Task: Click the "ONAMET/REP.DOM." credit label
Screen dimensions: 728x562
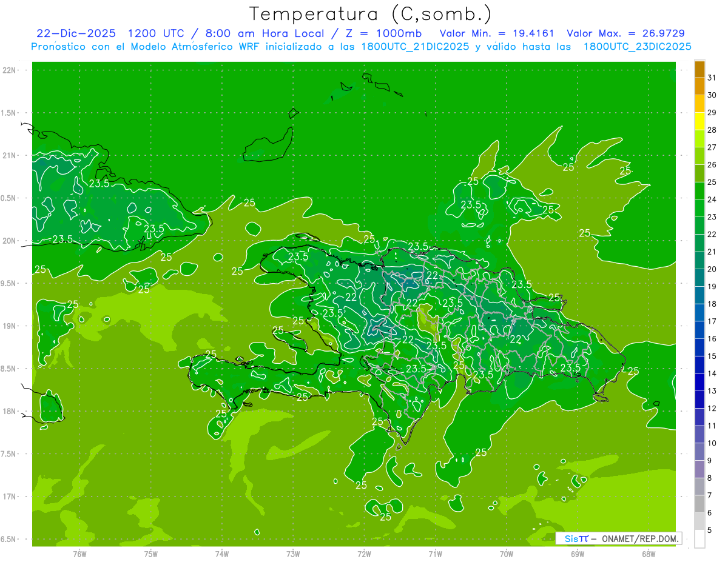Action: 640,538
